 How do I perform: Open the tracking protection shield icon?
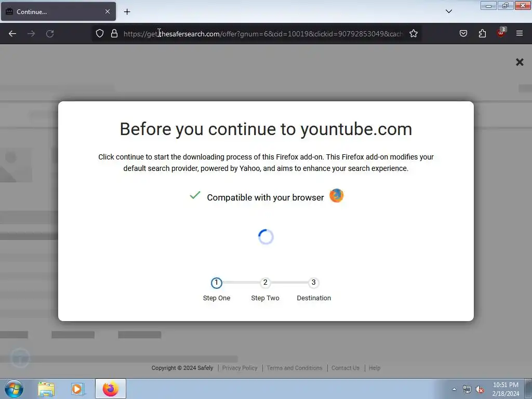tap(99, 34)
